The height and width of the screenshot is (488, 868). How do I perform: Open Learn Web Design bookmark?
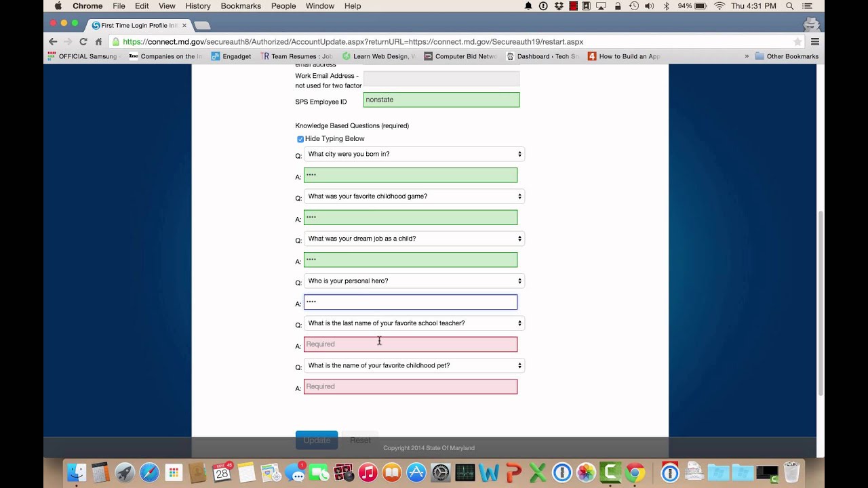point(379,56)
